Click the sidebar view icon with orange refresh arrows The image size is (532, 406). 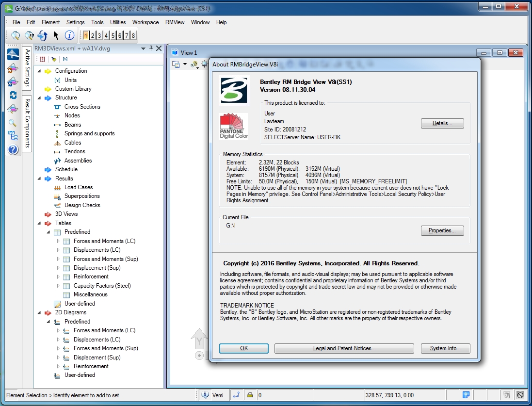coord(13,68)
